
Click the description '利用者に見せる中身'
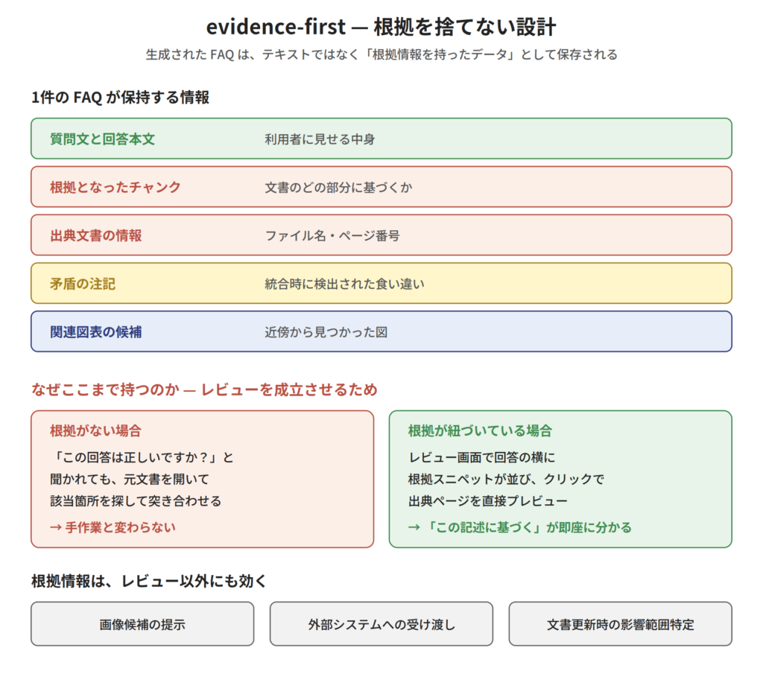point(320,139)
